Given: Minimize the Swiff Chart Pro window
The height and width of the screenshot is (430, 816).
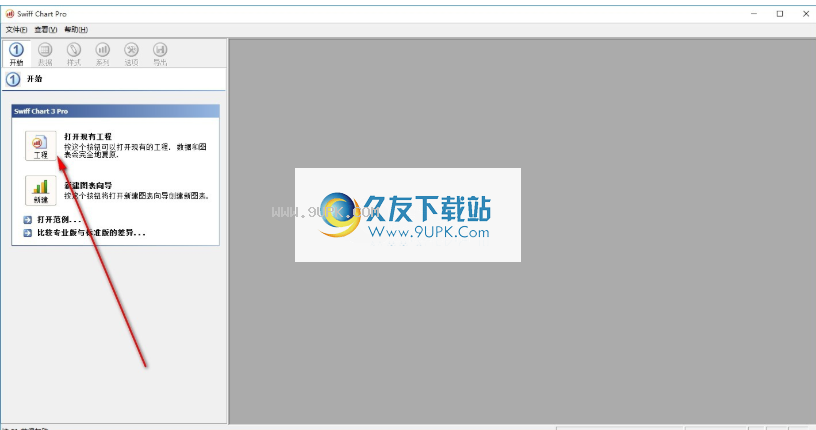Looking at the screenshot, I should tap(754, 14).
